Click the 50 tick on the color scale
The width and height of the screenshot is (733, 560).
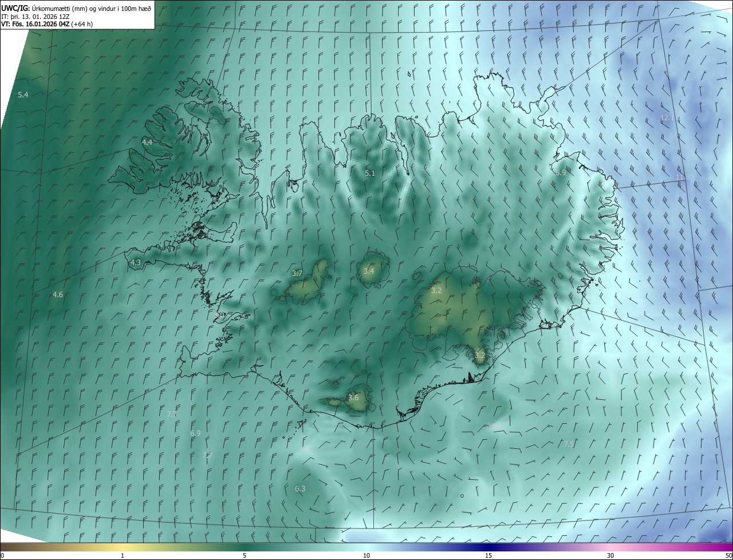click(728, 555)
